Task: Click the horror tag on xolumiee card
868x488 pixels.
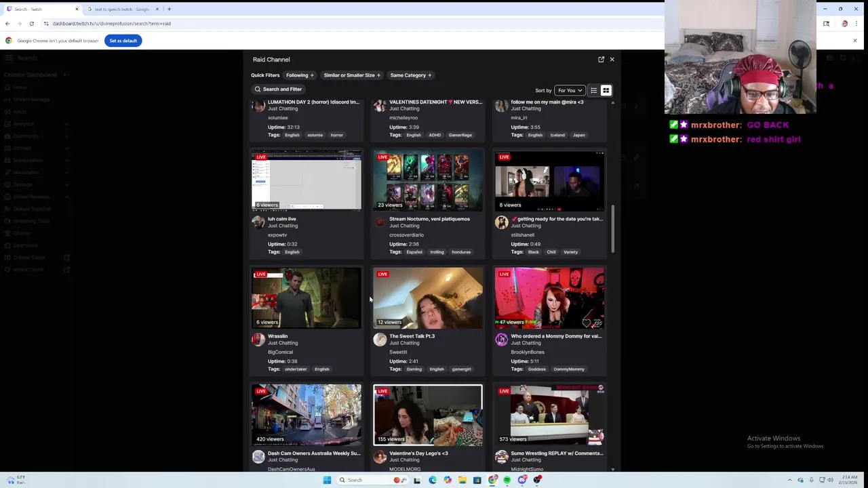Action: (x=336, y=135)
